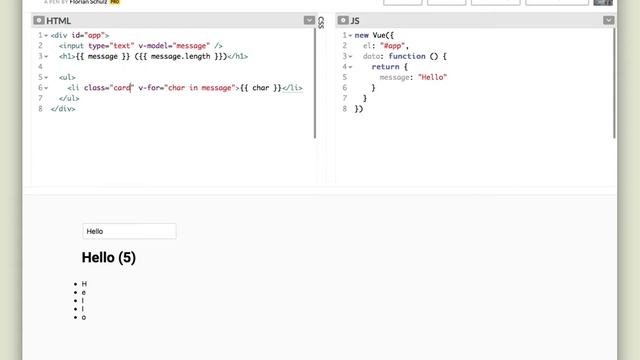Click the closing }) line in JS

pyautogui.click(x=359, y=109)
